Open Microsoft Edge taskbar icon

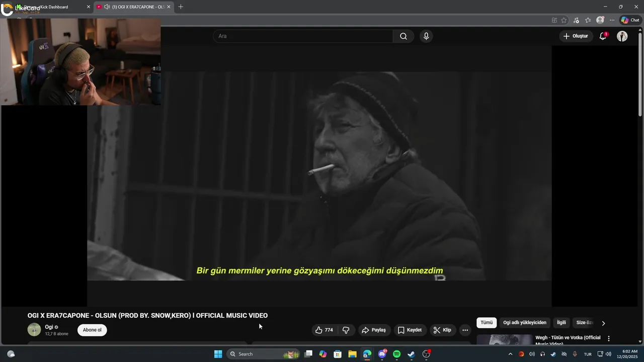367,354
